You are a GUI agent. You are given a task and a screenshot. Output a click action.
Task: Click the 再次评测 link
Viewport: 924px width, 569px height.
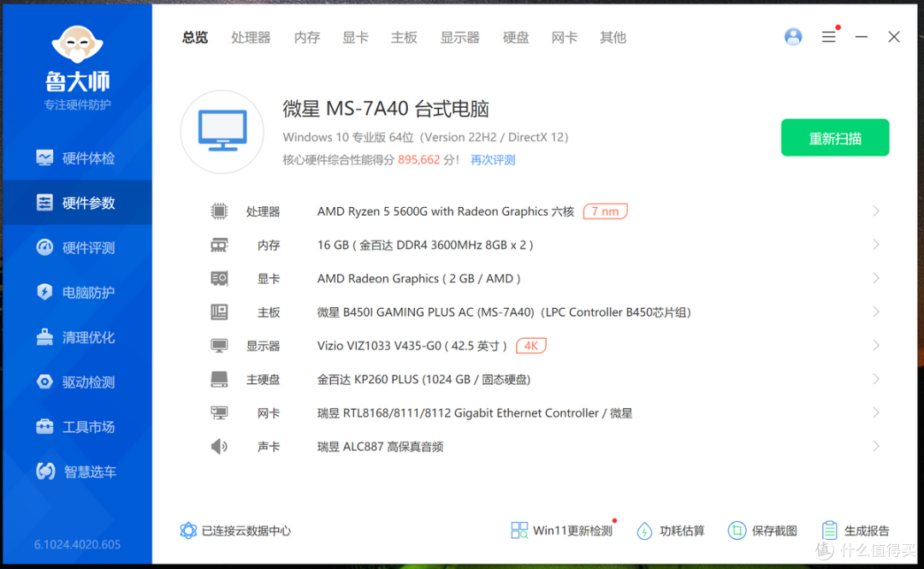click(493, 160)
